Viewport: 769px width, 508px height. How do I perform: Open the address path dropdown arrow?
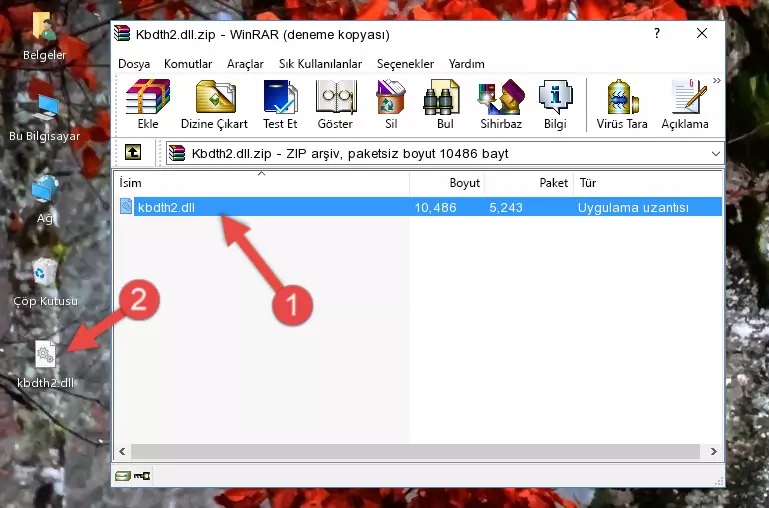coord(716,153)
